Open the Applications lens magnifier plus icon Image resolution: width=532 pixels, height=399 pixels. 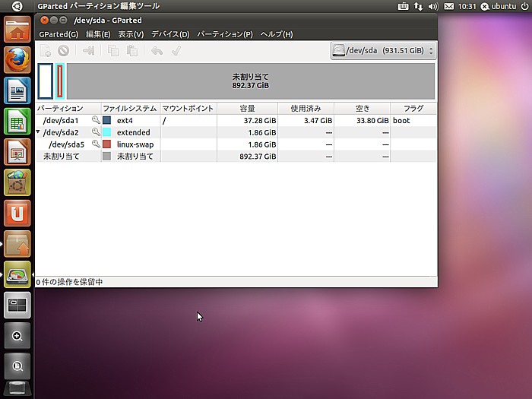[x=17, y=336]
